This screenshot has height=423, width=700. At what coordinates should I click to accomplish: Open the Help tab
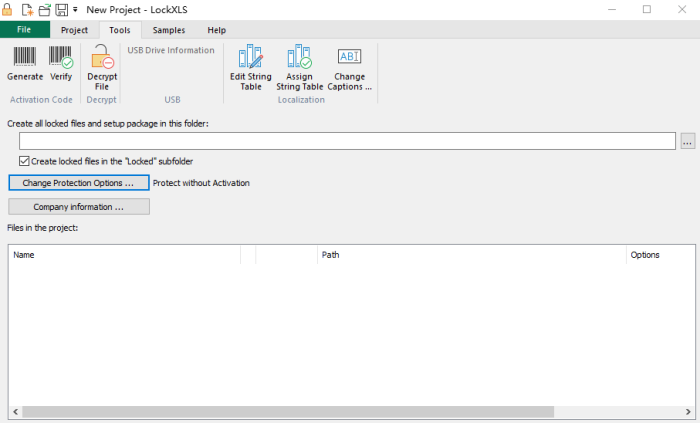coord(217,30)
